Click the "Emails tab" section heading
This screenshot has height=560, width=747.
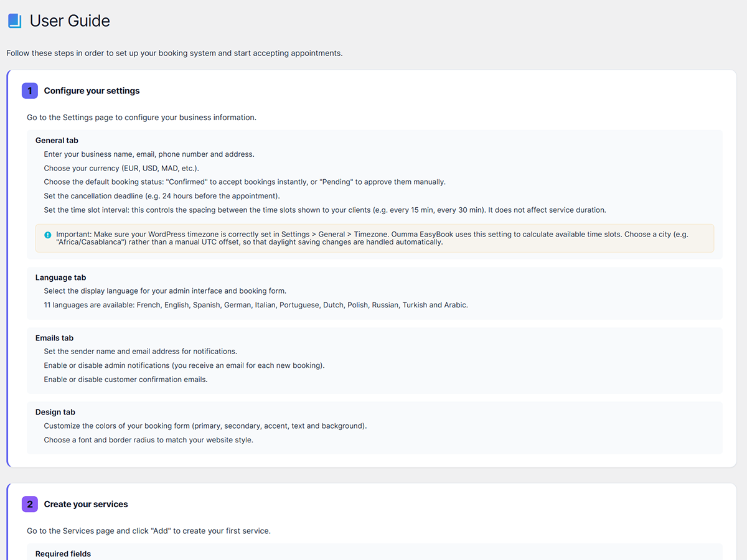[x=54, y=338]
